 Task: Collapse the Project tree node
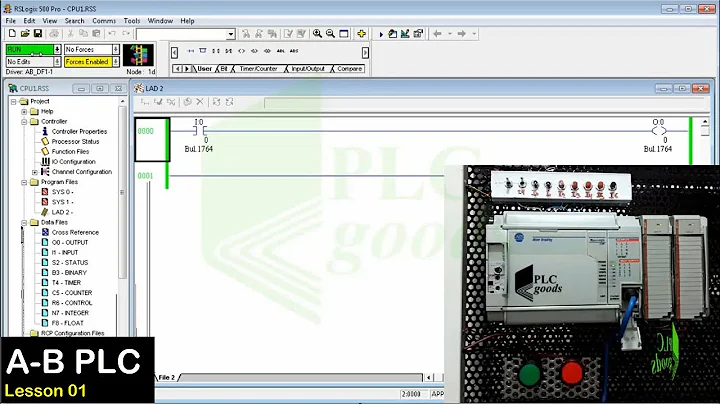click(13, 101)
